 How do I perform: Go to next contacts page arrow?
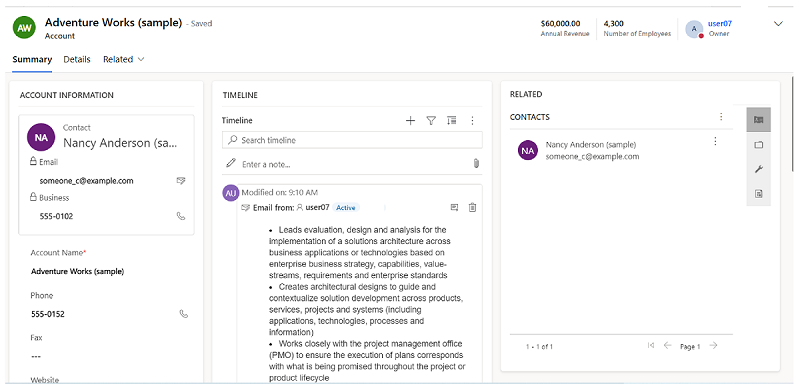[x=713, y=346]
